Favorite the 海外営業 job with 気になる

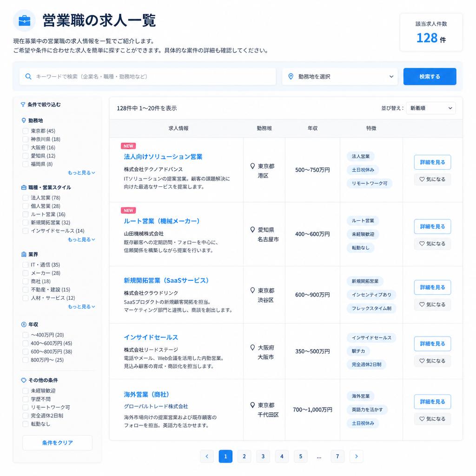tap(432, 419)
